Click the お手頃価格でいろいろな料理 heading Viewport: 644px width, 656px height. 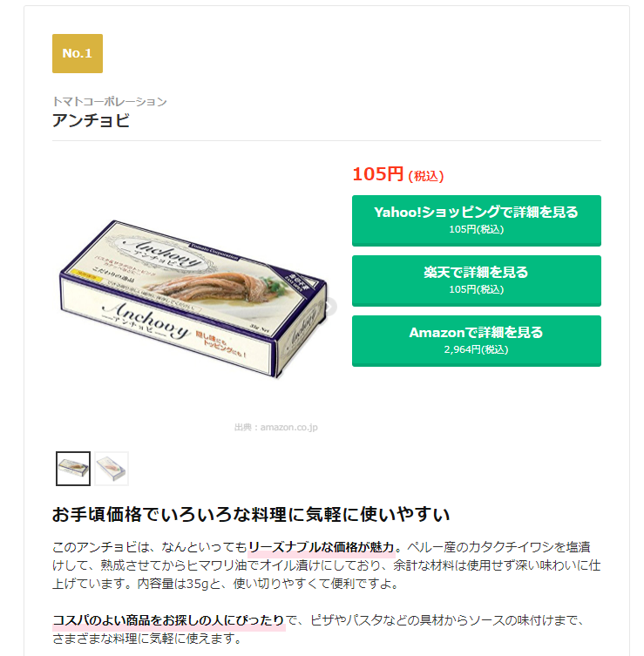coord(251,514)
